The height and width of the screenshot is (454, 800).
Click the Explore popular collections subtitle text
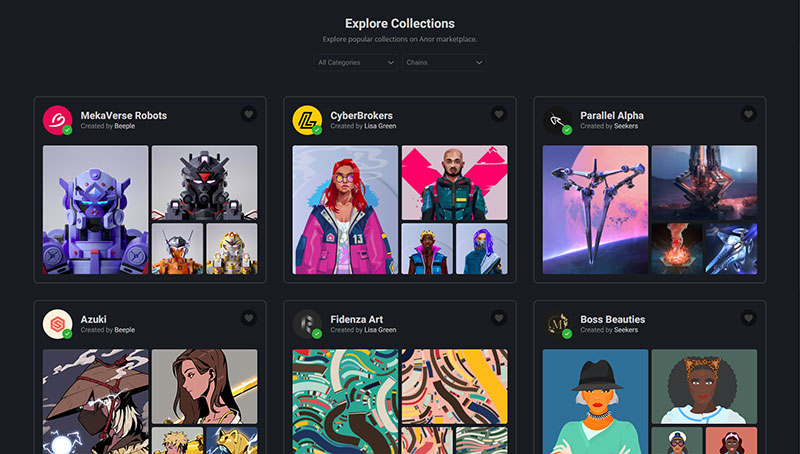coord(400,39)
